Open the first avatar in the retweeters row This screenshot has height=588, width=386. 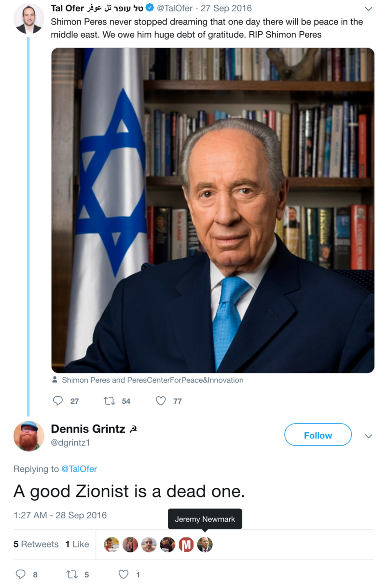pos(111,545)
